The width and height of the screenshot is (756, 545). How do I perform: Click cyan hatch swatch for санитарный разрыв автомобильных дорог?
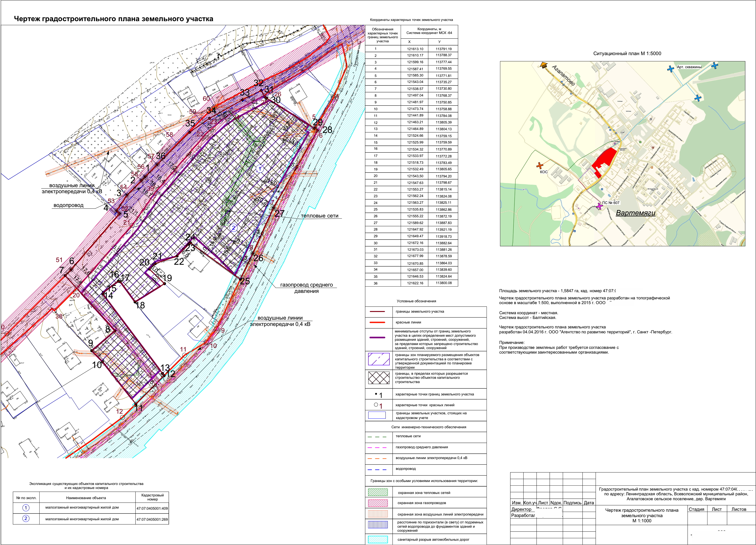378,539
